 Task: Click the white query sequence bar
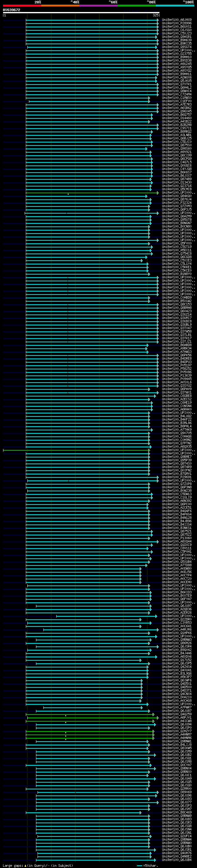pyautogui.click(x=81, y=13)
